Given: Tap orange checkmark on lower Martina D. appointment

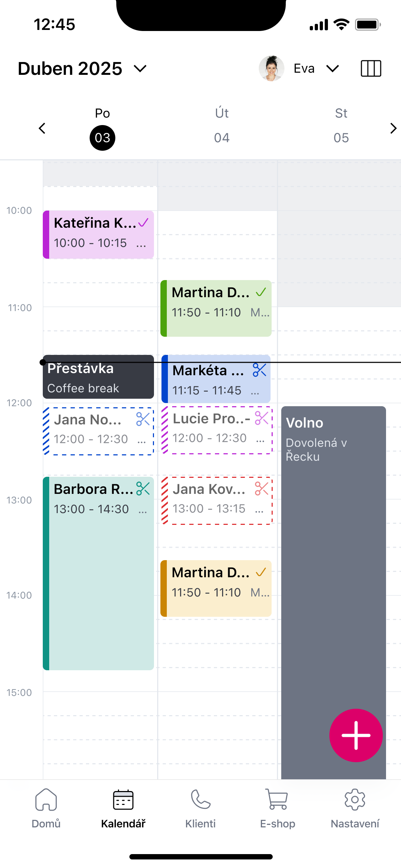Looking at the screenshot, I should click(261, 572).
